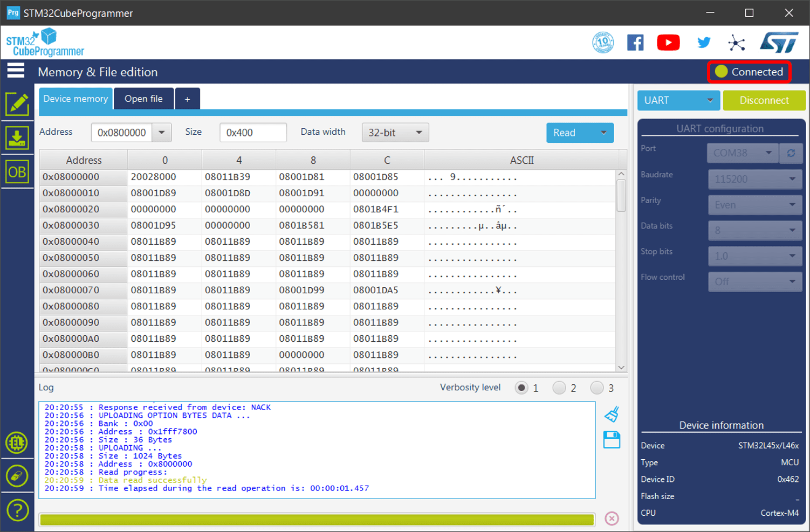
Task: Open Memory & File edition pencil icon
Action: pyautogui.click(x=17, y=104)
